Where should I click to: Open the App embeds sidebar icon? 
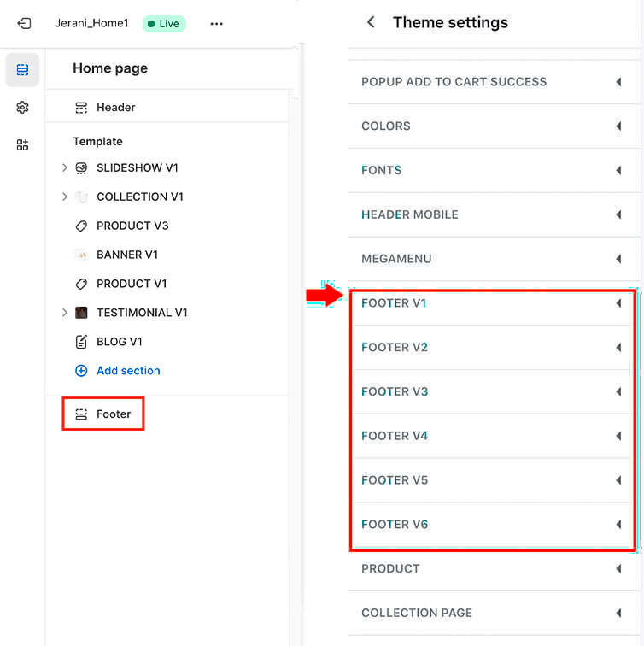click(x=23, y=145)
